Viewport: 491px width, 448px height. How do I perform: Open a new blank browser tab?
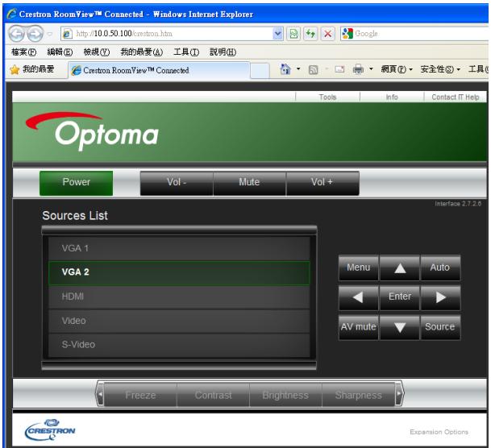(x=260, y=71)
